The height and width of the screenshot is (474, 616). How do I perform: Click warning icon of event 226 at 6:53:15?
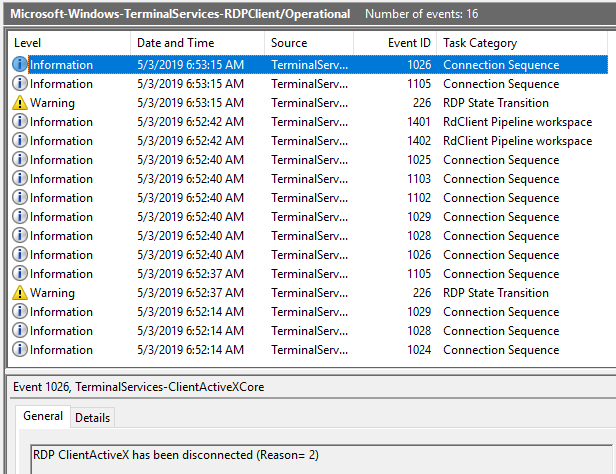click(x=20, y=102)
